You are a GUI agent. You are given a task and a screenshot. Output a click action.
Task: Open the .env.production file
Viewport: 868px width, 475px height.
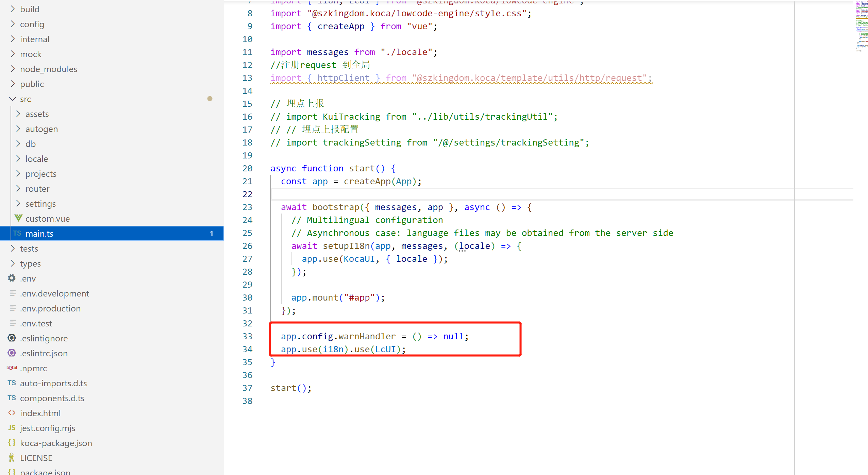50,308
